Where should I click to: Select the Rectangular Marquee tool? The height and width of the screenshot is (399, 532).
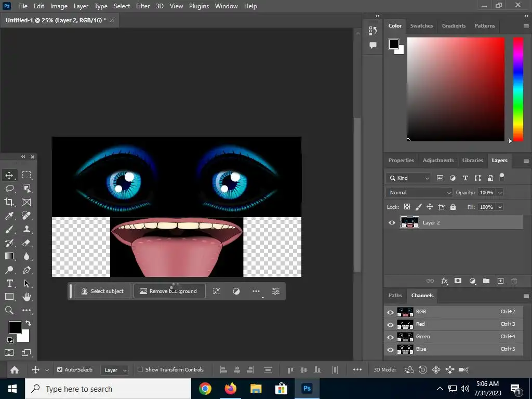pyautogui.click(x=26, y=175)
